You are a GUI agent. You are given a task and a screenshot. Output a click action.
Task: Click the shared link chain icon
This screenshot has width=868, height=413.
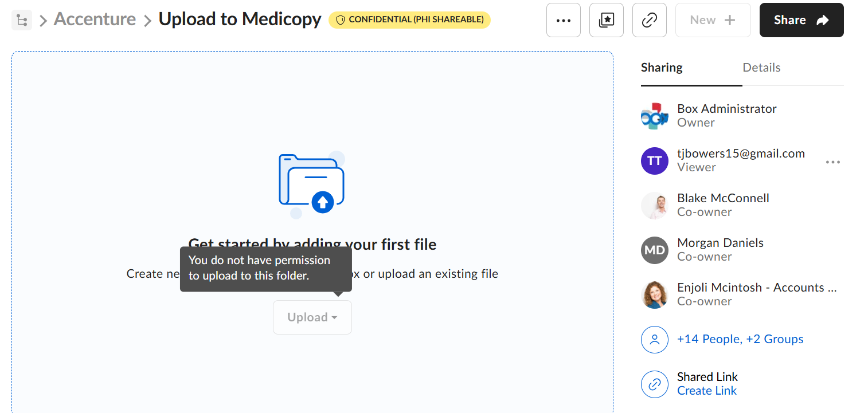tap(655, 384)
